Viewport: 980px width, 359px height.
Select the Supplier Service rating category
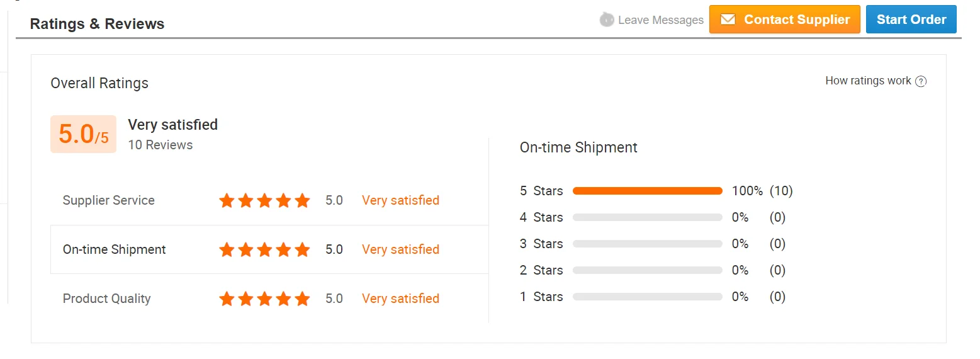click(x=108, y=201)
